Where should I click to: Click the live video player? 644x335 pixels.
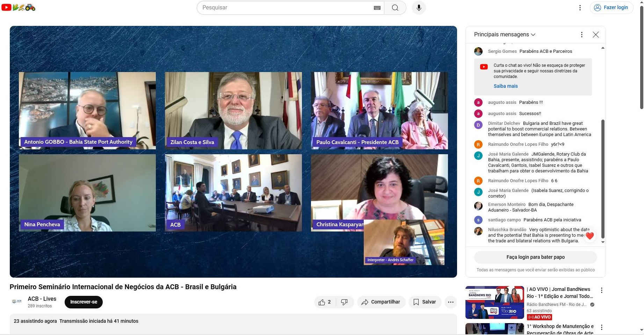(233, 152)
